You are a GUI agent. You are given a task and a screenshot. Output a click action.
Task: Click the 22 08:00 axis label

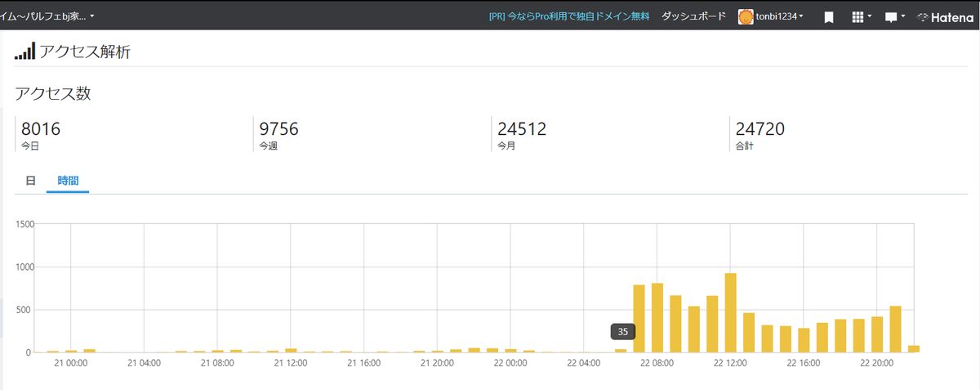click(x=657, y=362)
